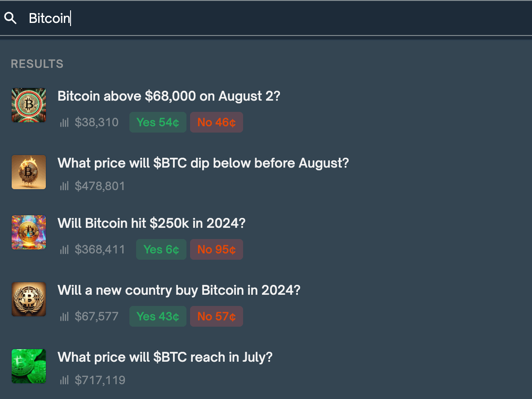Open the green Bitcoin July market thumbnail
532x399 pixels.
29,366
